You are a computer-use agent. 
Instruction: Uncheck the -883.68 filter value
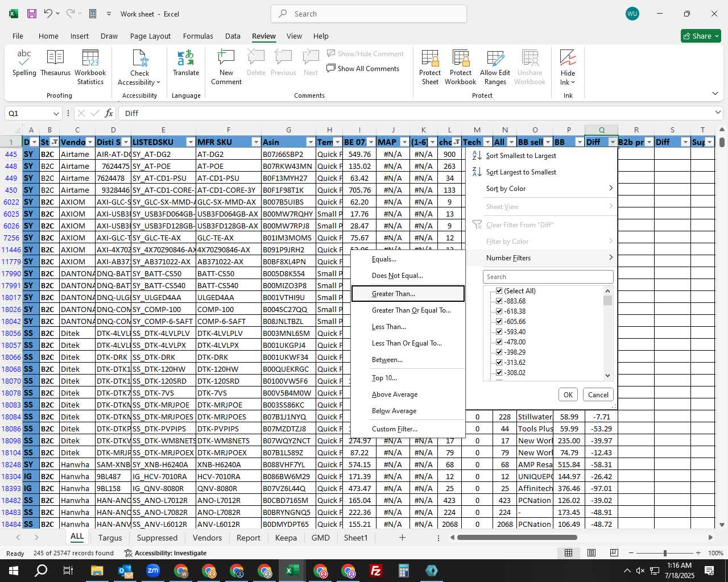(499, 301)
